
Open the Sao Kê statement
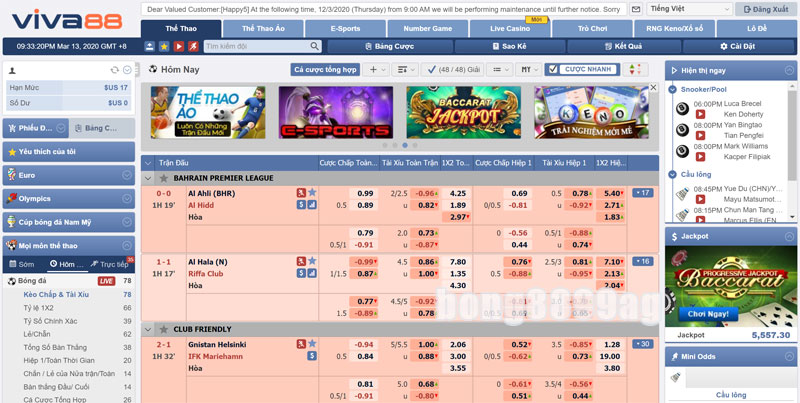[x=509, y=46]
